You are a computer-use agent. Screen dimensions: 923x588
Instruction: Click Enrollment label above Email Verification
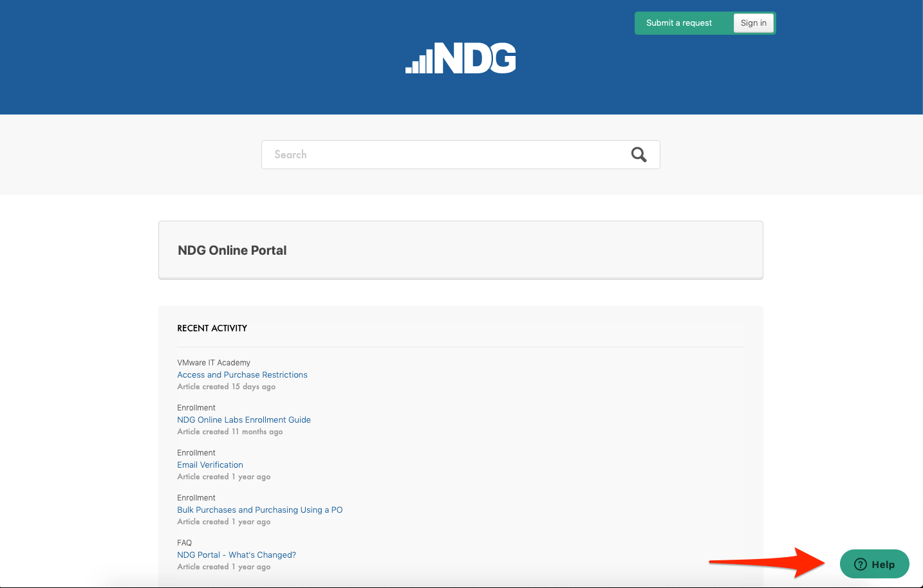[196, 453]
